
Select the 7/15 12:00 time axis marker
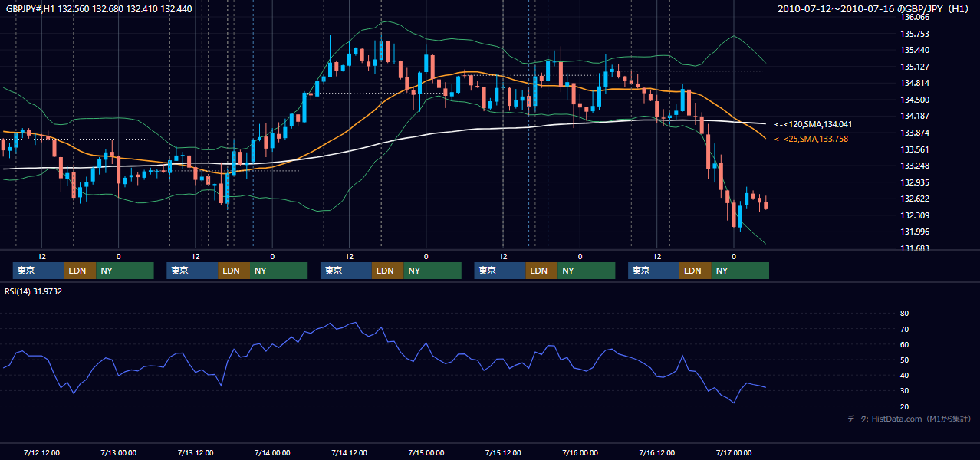tap(503, 452)
